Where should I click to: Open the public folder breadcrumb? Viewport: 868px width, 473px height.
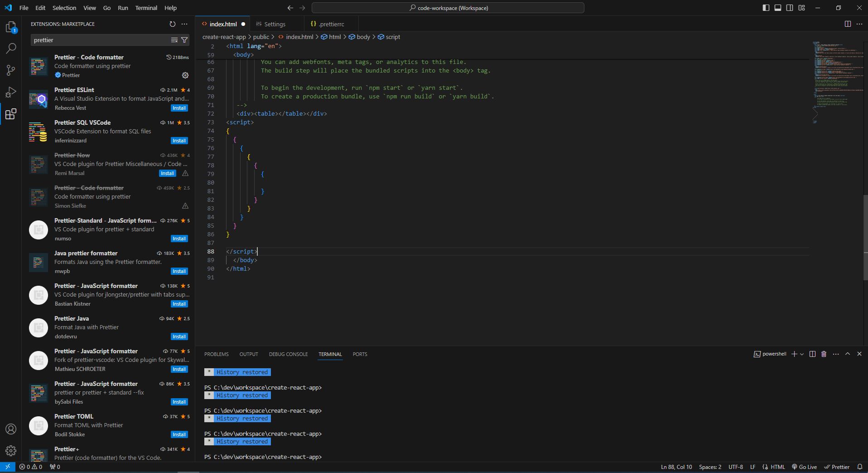point(261,37)
